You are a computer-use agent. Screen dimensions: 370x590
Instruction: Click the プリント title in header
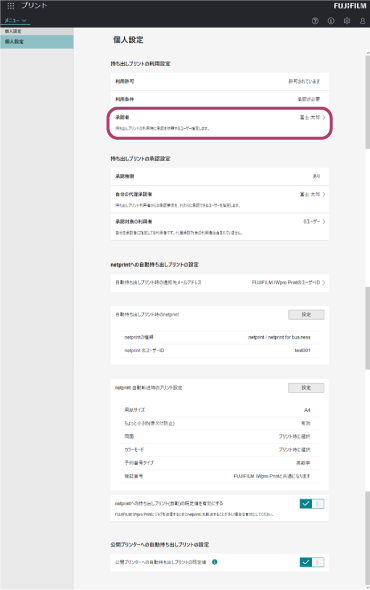tap(34, 6)
